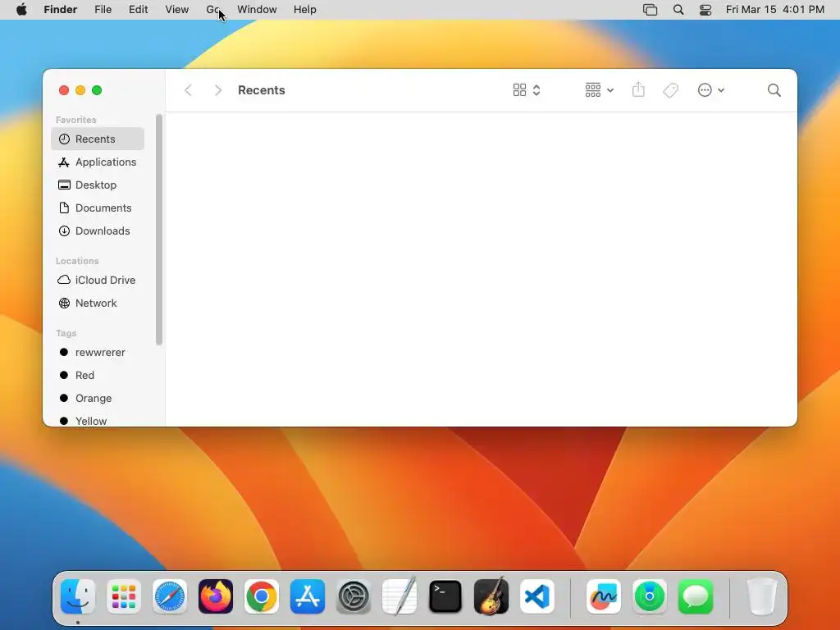Viewport: 840px width, 630px height.
Task: Click the Tags section header
Action: 66,333
